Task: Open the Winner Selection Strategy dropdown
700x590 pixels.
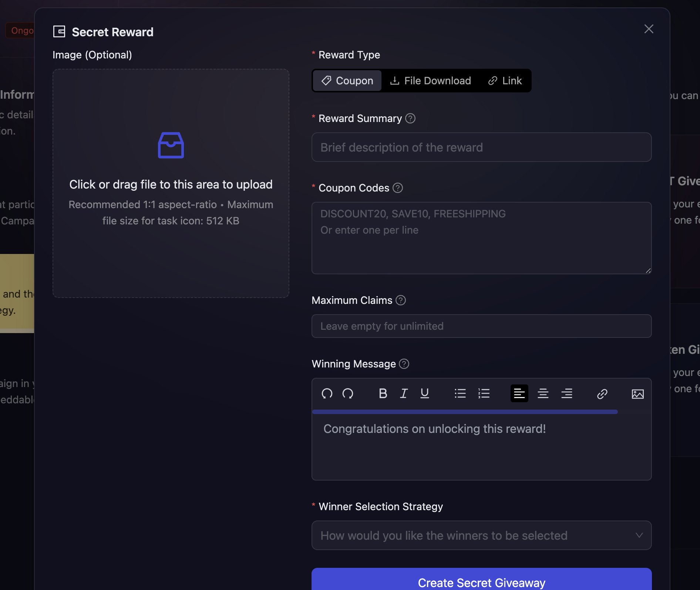Action: click(481, 535)
